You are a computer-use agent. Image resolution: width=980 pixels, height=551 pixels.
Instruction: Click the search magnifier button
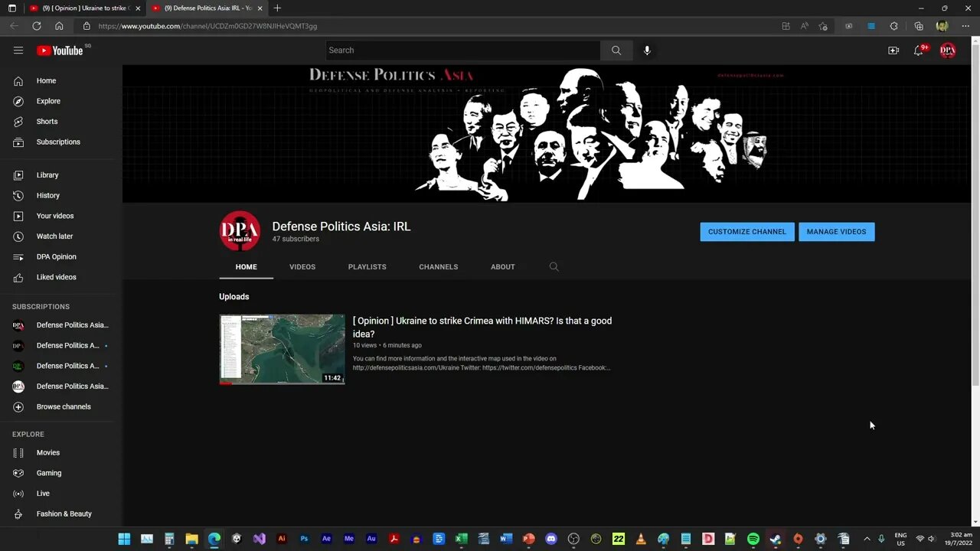(x=616, y=51)
